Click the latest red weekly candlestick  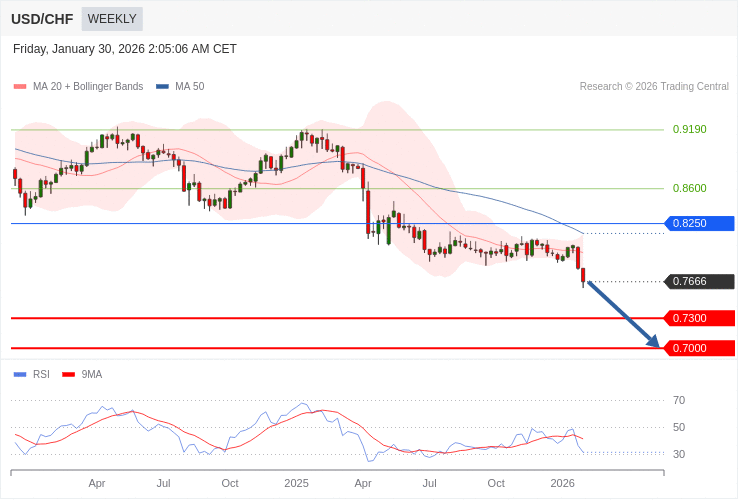click(x=584, y=277)
